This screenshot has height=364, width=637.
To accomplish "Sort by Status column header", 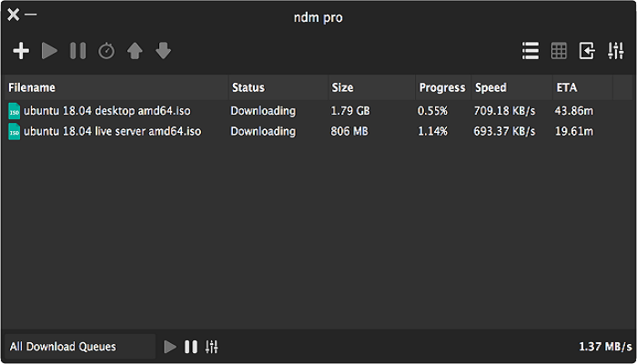I will coord(248,88).
